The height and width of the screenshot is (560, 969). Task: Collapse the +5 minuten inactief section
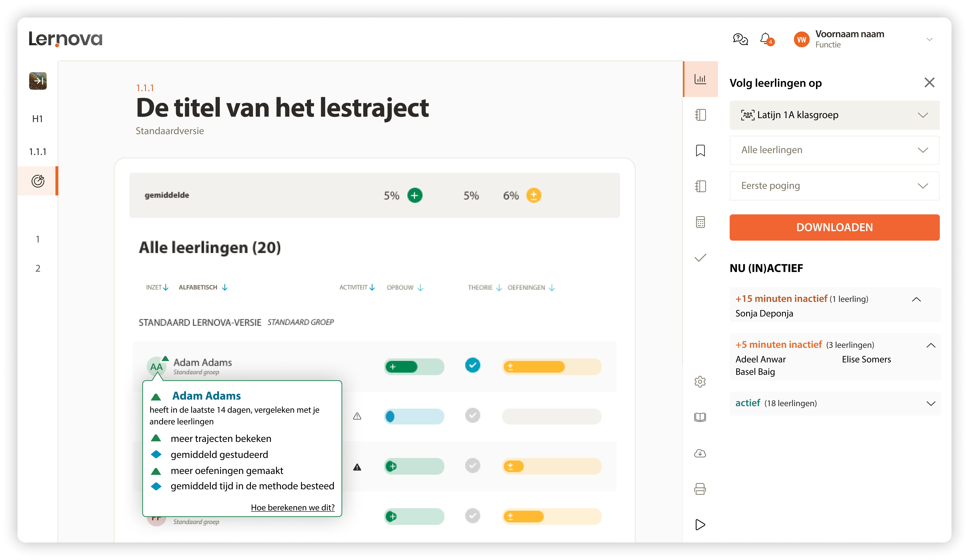(x=931, y=345)
